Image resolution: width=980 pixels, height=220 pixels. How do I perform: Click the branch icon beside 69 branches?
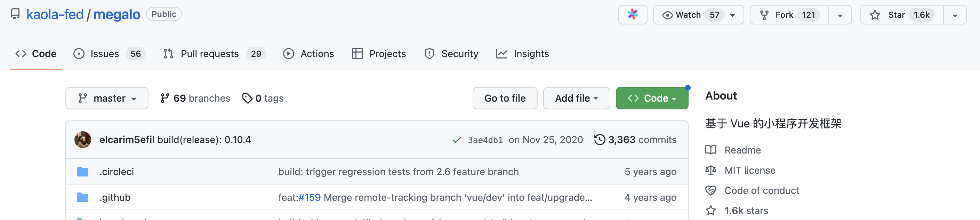coord(165,98)
